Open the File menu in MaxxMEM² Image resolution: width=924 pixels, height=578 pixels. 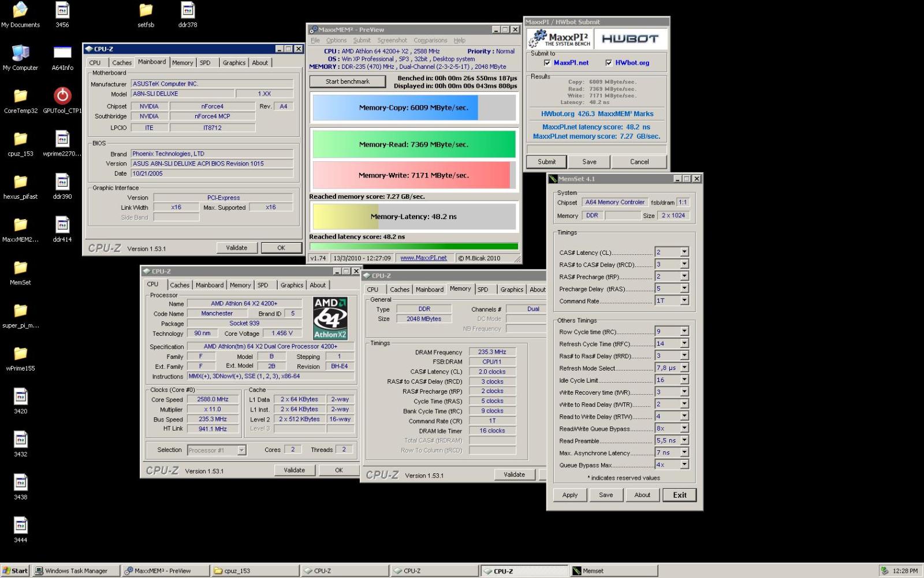[315, 40]
